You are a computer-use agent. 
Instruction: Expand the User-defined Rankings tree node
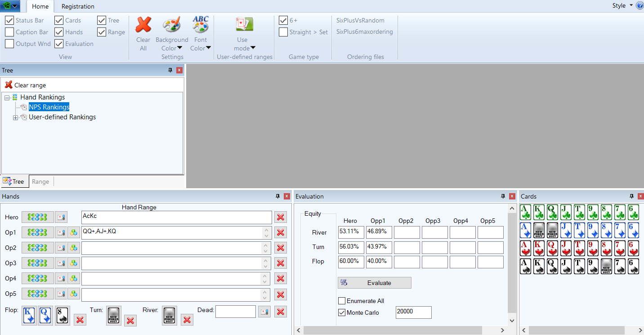pos(15,118)
